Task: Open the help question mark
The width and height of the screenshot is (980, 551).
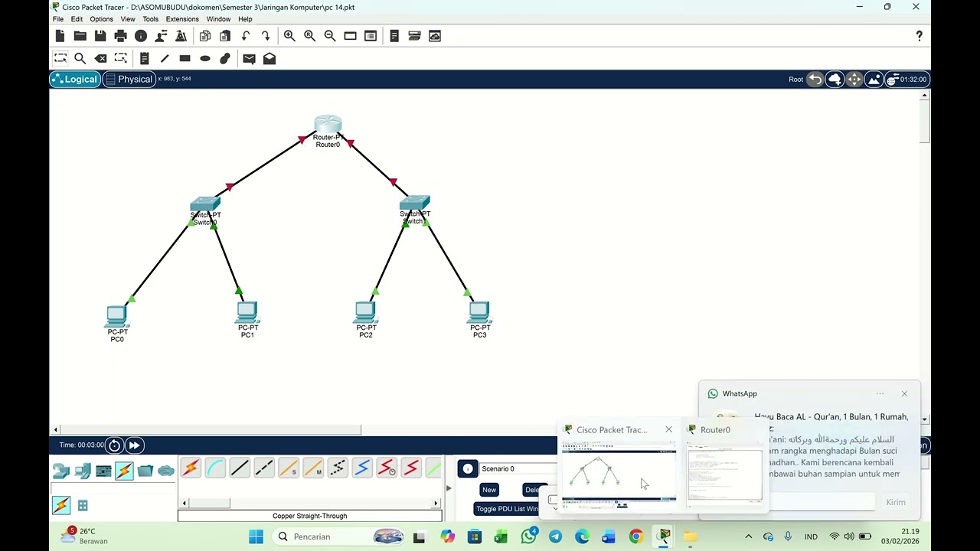Action: tap(920, 36)
